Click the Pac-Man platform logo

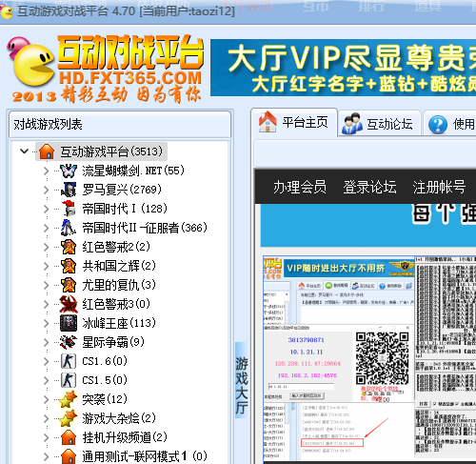31,63
